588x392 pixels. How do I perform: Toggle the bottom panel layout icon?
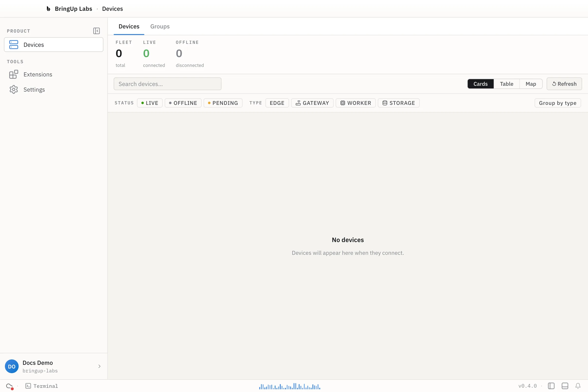pos(565,386)
